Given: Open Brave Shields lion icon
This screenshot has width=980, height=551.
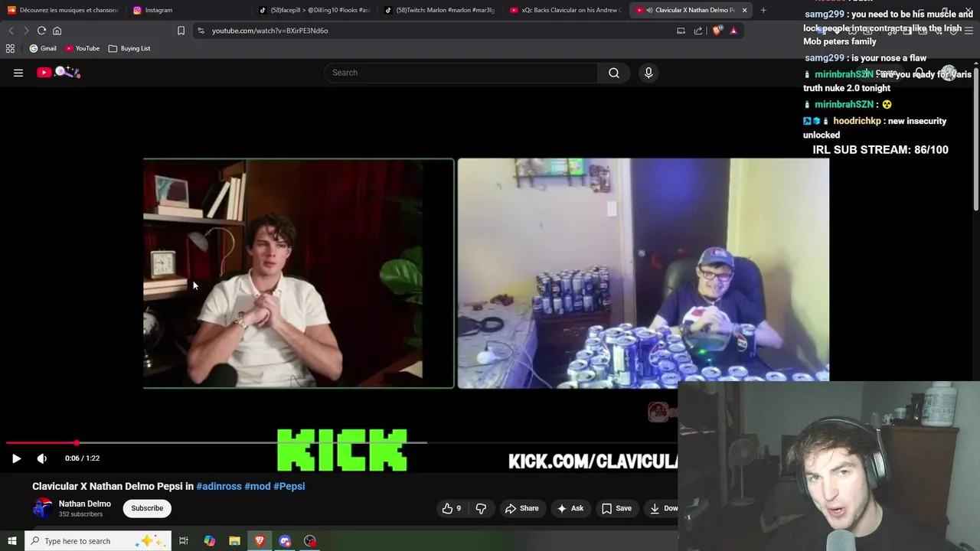Looking at the screenshot, I should click(717, 31).
